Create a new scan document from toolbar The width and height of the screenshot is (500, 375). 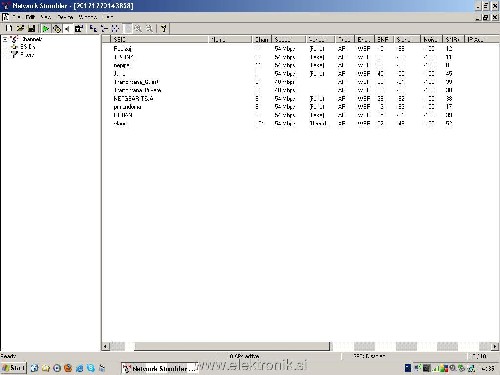click(9, 29)
